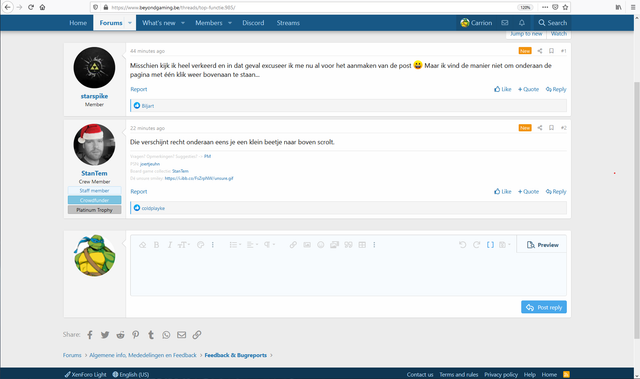Click the insert media icon
Screen dimensions: 640x379
pos(334,245)
